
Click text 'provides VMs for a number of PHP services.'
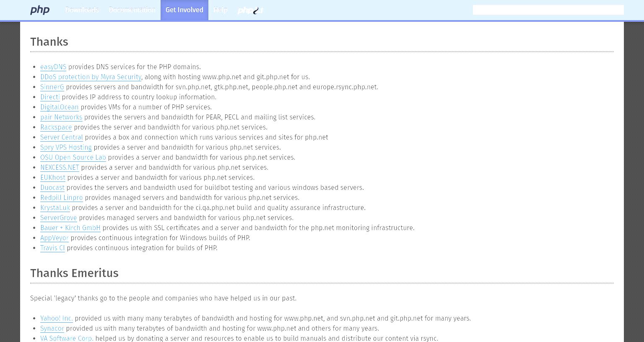click(146, 107)
